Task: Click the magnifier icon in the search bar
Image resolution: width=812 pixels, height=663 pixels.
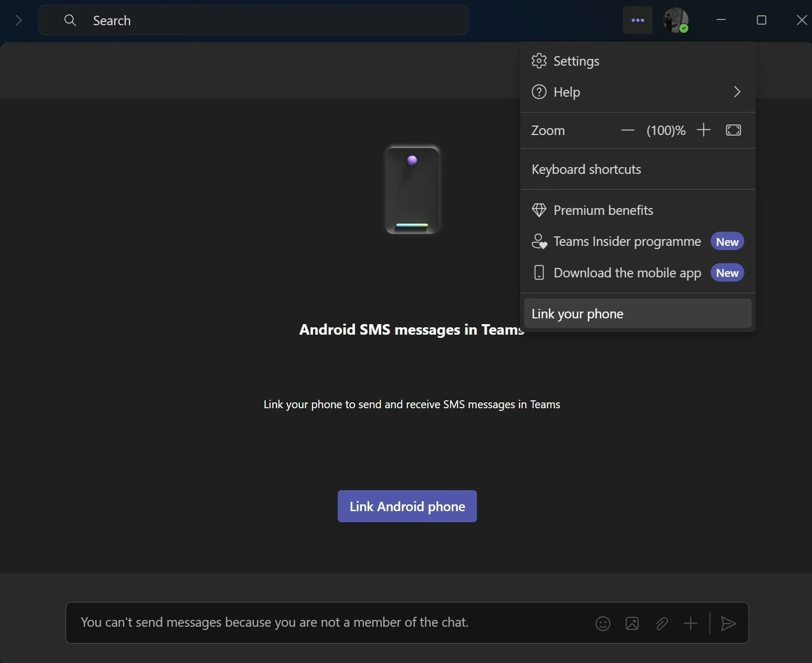Action: click(x=70, y=20)
